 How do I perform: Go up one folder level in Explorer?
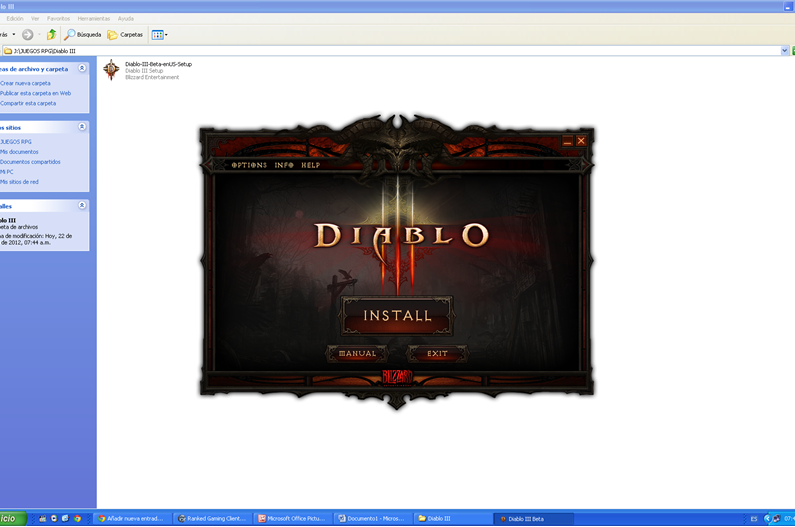click(51, 34)
